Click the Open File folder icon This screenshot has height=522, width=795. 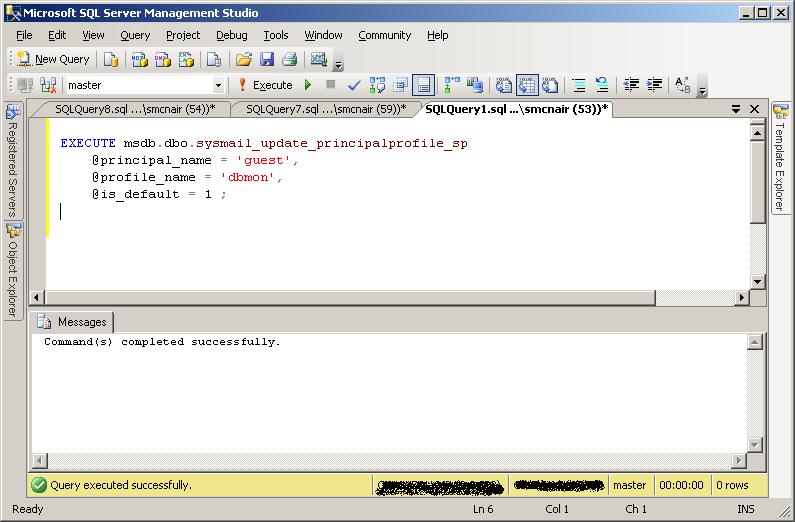(x=243, y=59)
